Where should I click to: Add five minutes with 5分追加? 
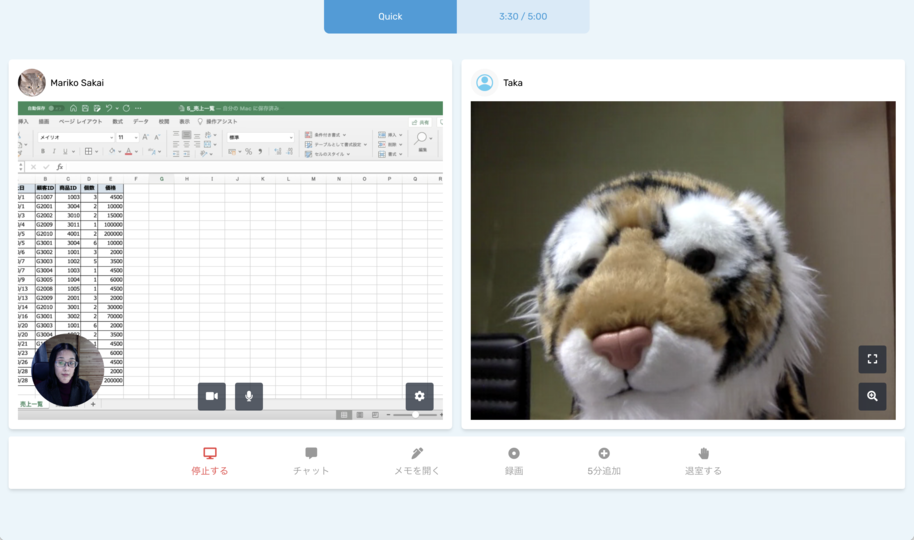coord(604,461)
